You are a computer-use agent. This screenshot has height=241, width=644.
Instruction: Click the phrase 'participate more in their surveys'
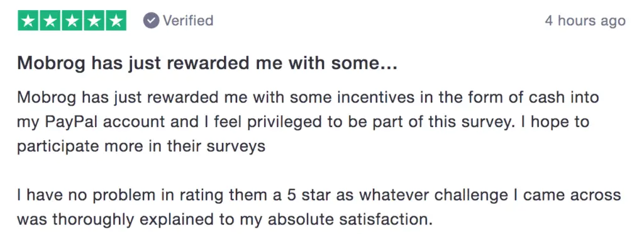141,147
